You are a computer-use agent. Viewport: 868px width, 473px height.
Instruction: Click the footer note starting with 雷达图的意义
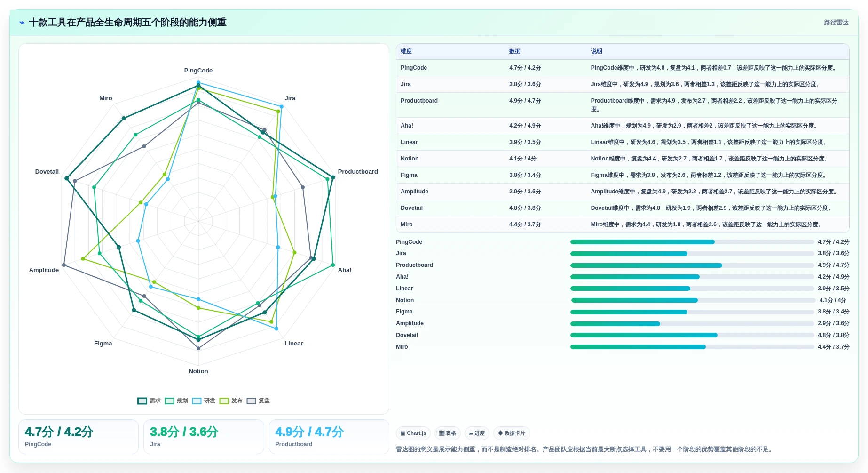(584, 449)
